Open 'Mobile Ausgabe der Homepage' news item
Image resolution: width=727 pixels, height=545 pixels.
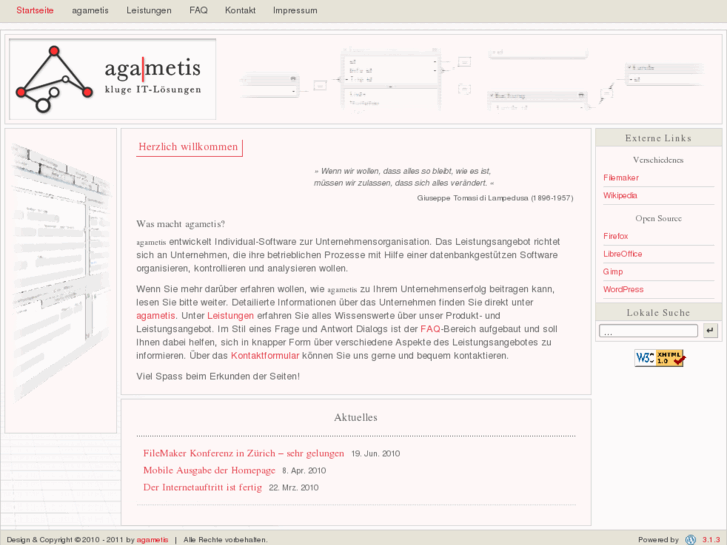tap(209, 470)
